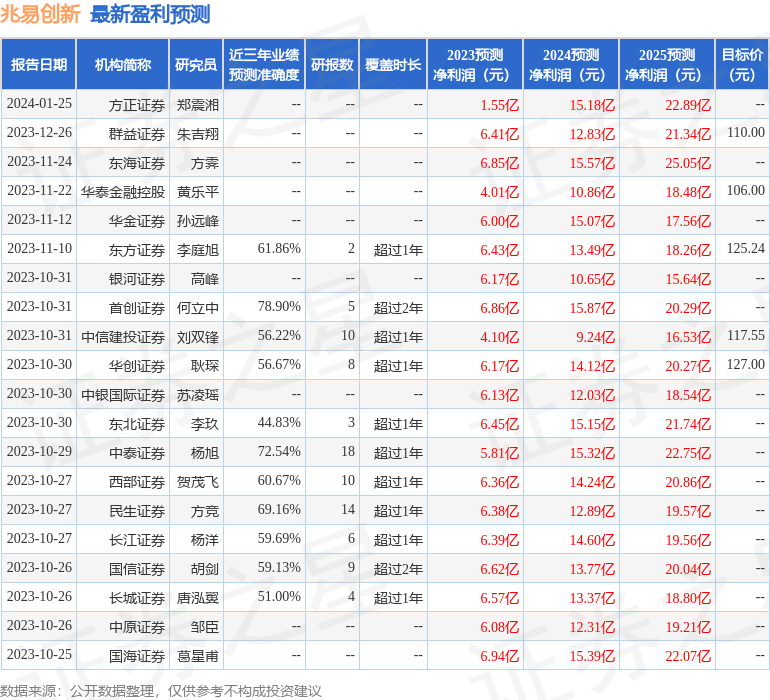The width and height of the screenshot is (770, 700).
Task: Click researcher 苏凌瑶
Action: point(197,395)
